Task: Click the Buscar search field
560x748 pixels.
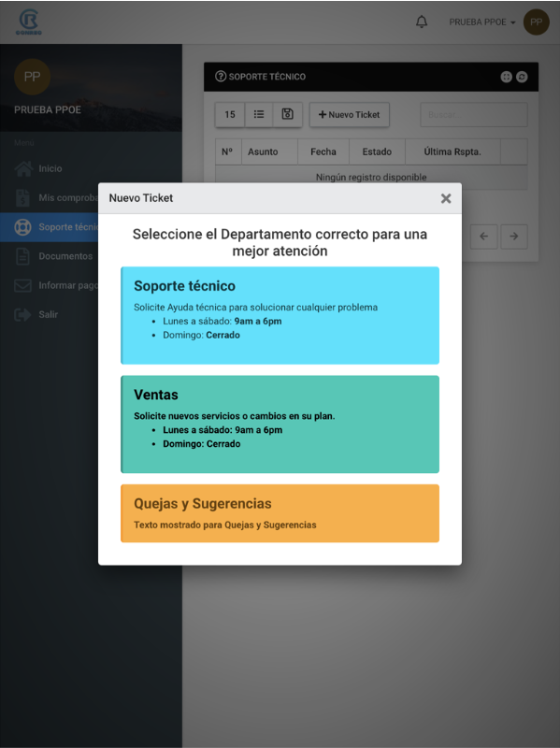Action: (x=474, y=114)
